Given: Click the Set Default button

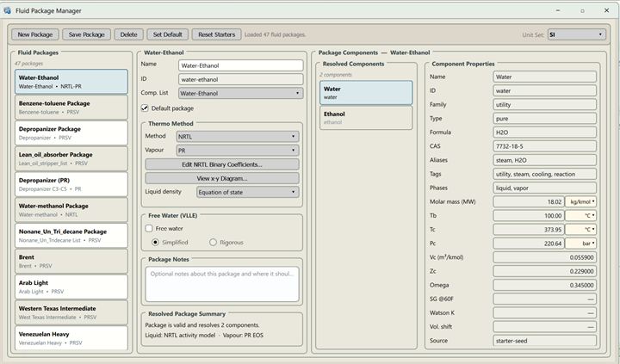Looking at the screenshot, I should coord(168,34).
